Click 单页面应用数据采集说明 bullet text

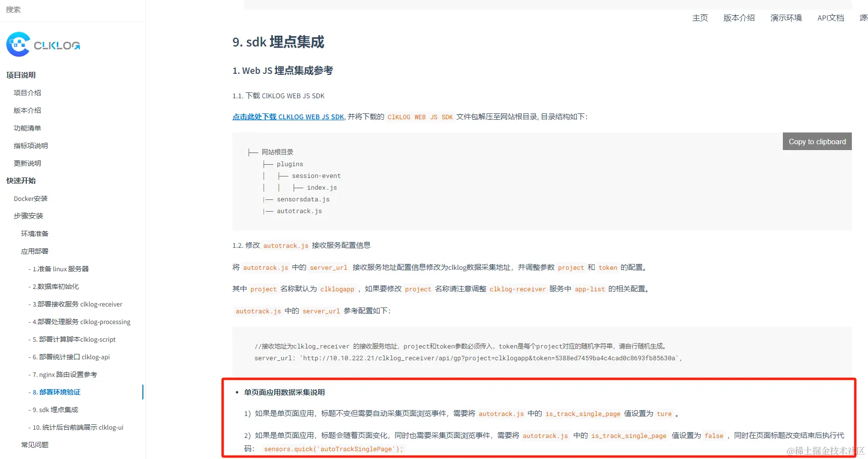(x=284, y=392)
